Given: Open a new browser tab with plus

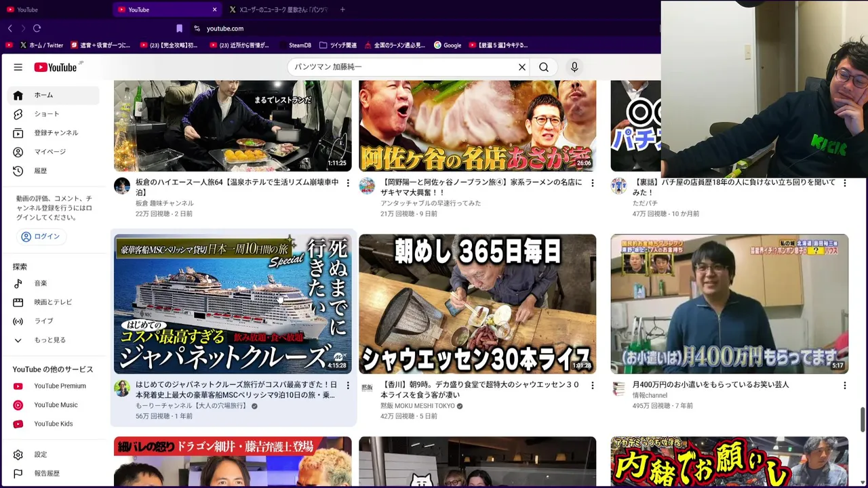Looking at the screenshot, I should (342, 9).
